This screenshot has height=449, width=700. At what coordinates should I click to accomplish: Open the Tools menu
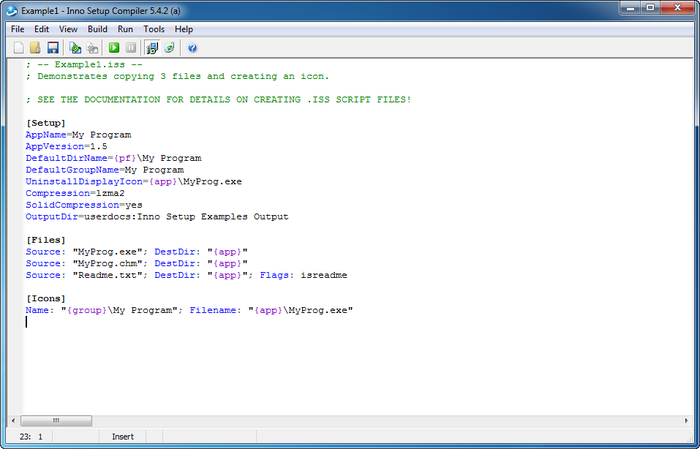(x=154, y=29)
